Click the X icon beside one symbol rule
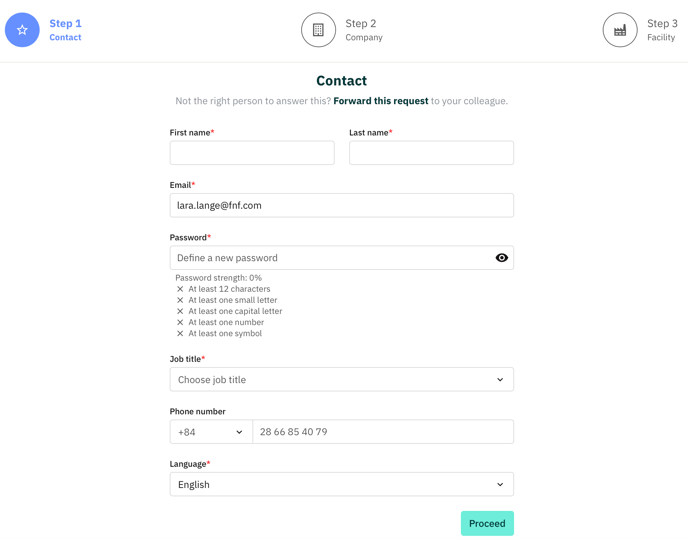Viewport: 688px width, 539px height. [x=180, y=334]
